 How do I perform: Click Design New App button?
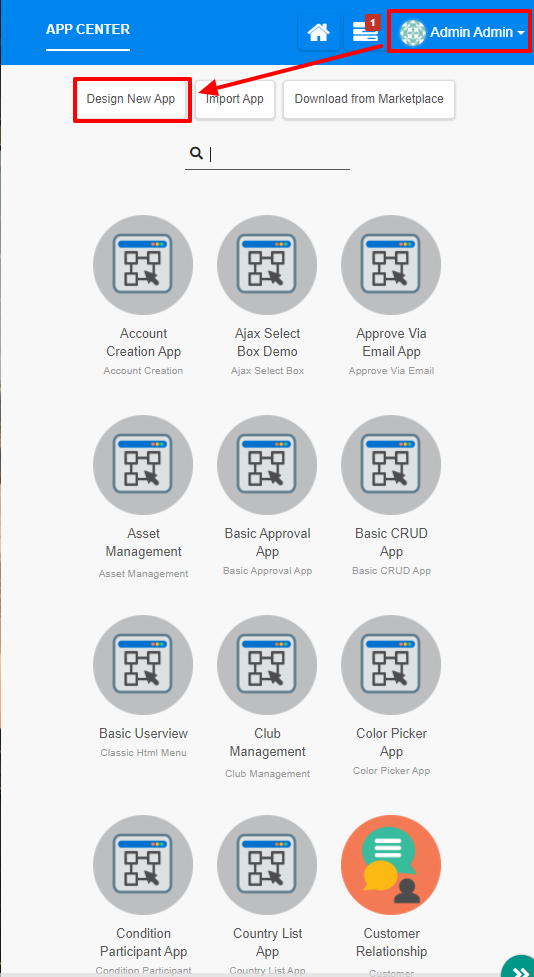click(131, 99)
